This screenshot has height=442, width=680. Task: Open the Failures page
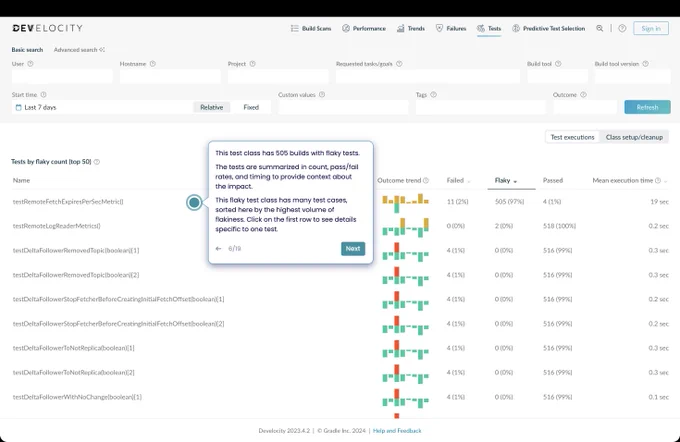point(451,29)
